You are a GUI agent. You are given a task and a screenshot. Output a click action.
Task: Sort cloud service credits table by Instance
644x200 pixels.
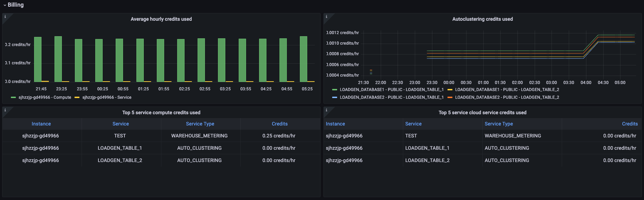[x=335, y=124]
